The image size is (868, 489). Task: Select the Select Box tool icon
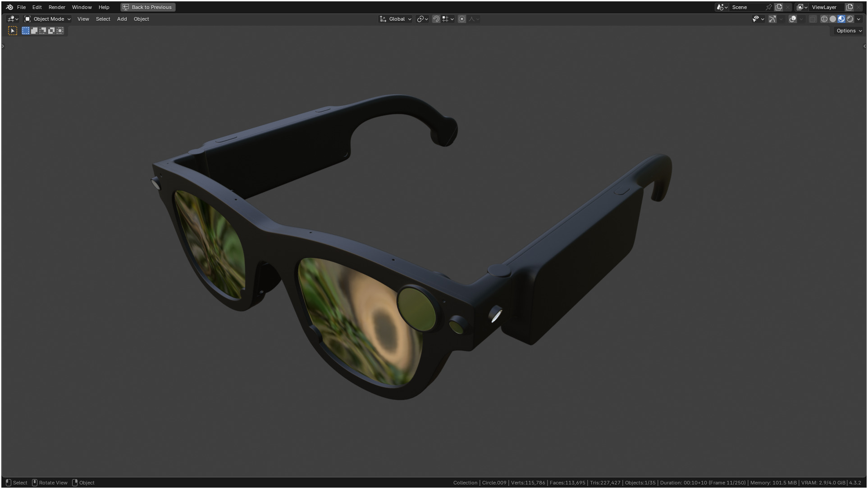pyautogui.click(x=13, y=31)
